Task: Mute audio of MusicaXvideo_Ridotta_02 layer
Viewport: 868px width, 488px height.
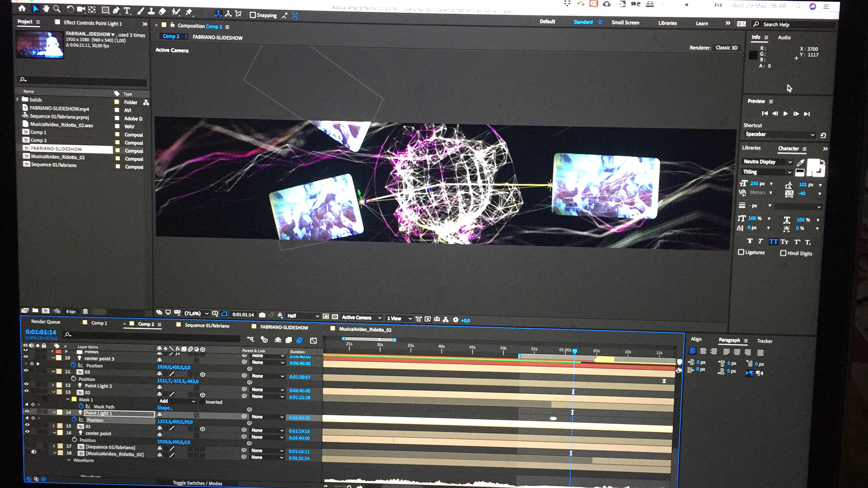Action: pos(33,452)
